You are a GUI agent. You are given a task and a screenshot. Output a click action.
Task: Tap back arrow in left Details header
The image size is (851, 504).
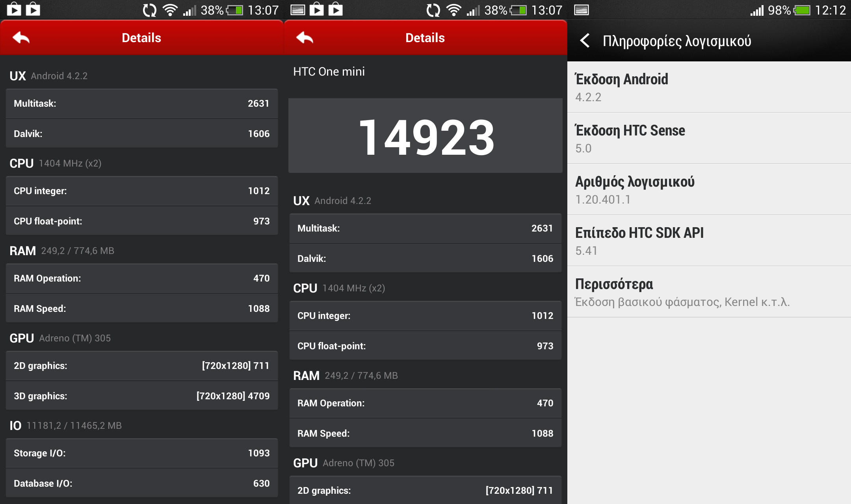[x=21, y=38]
